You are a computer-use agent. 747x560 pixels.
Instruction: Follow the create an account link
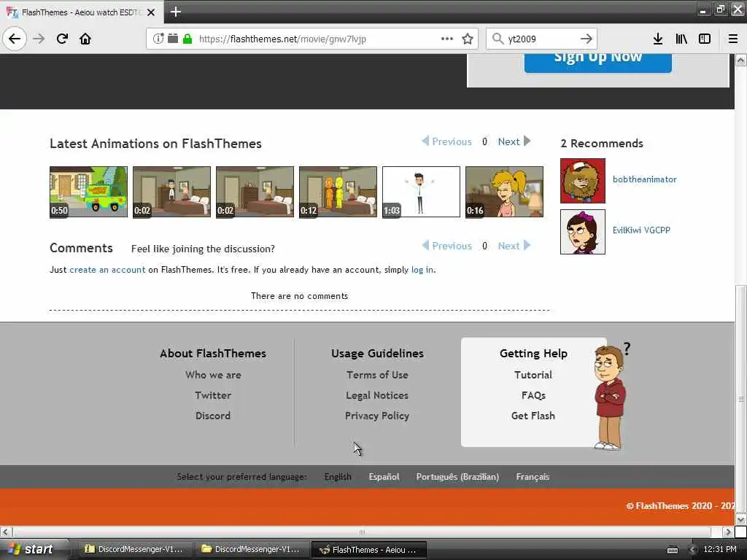click(107, 270)
